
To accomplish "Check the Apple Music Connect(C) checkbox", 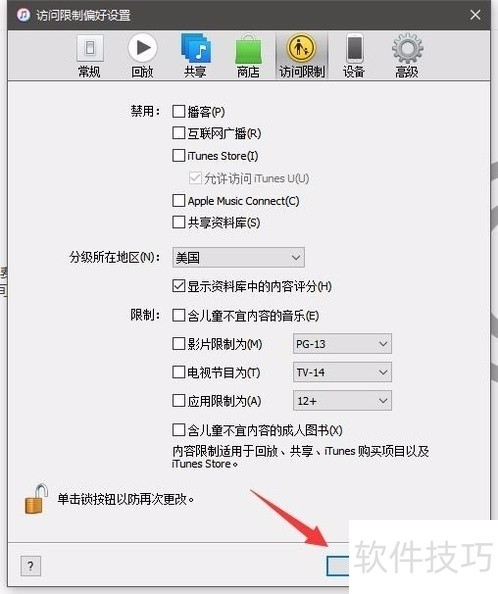I will click(x=178, y=200).
